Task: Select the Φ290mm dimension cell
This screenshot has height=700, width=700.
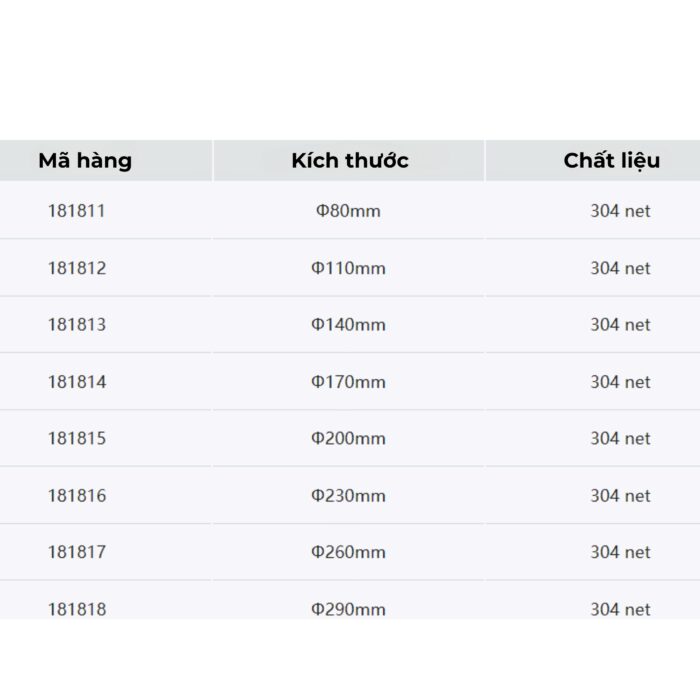Action: coord(348,608)
